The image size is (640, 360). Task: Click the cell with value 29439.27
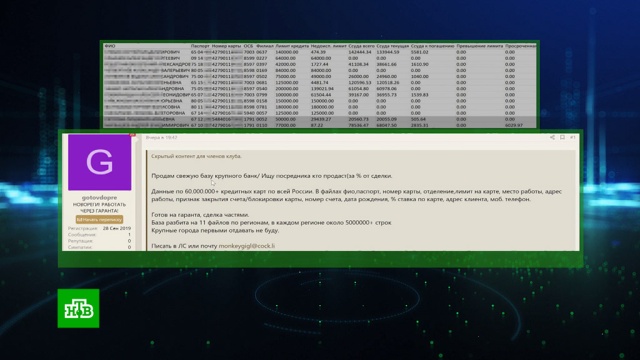tap(321, 119)
